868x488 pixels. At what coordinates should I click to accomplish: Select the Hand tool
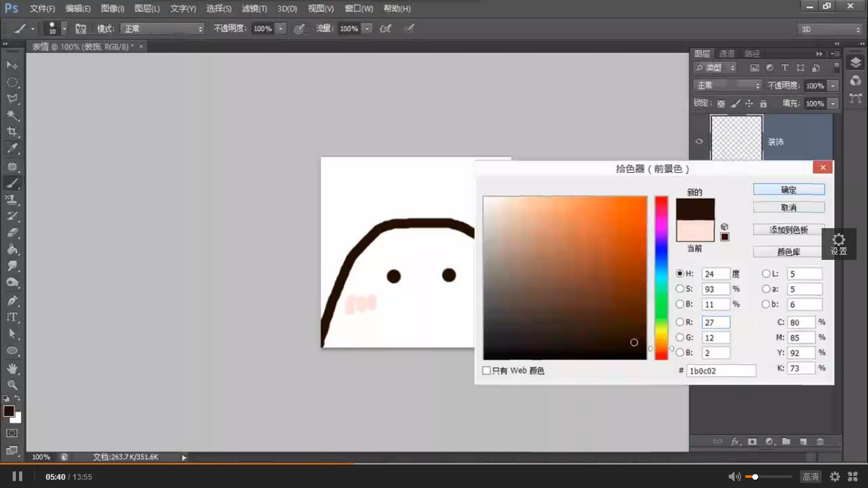click(x=12, y=368)
